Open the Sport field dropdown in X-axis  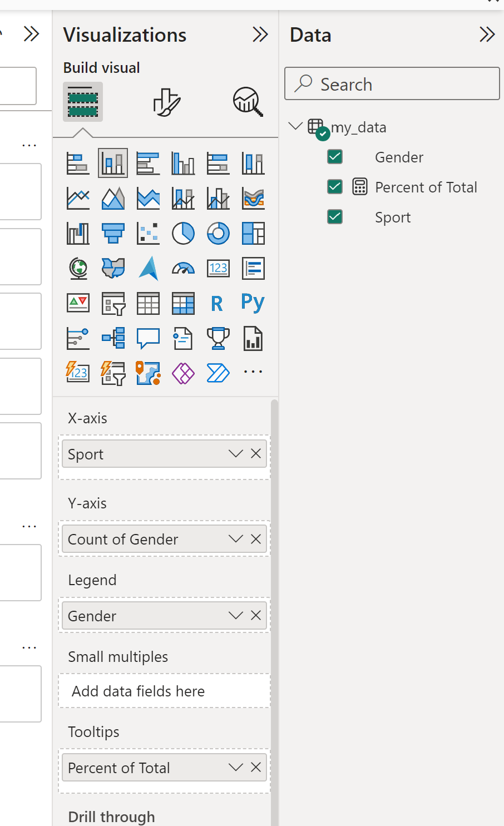tap(236, 454)
